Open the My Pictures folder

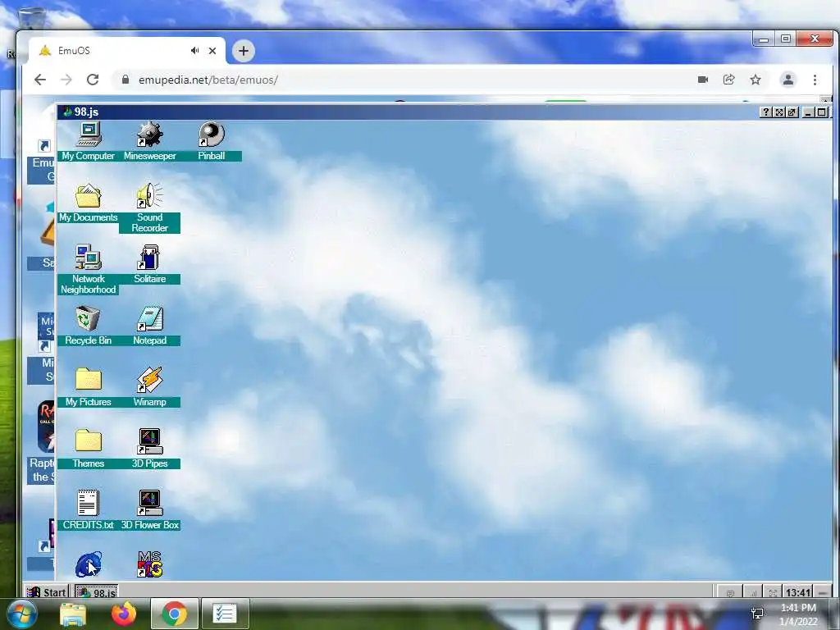click(x=89, y=387)
